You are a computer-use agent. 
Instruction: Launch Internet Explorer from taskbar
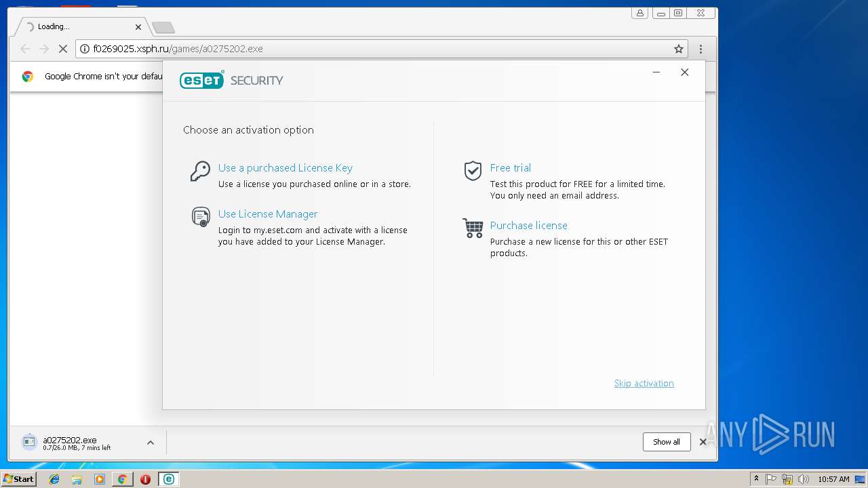pos(54,479)
